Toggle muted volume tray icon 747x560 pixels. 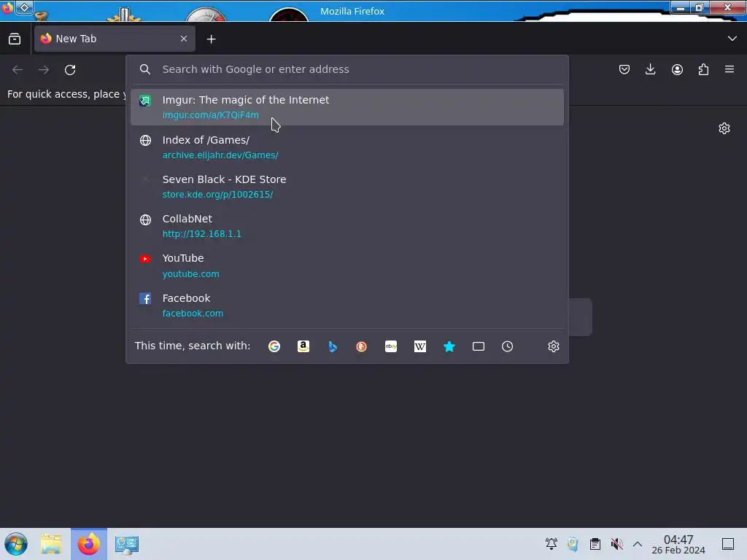617,544
